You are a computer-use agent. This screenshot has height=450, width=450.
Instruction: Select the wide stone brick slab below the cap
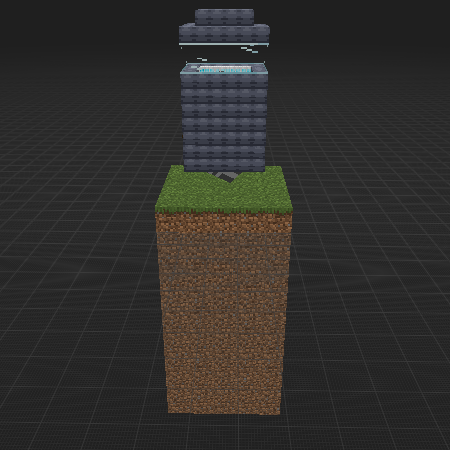pos(224,33)
